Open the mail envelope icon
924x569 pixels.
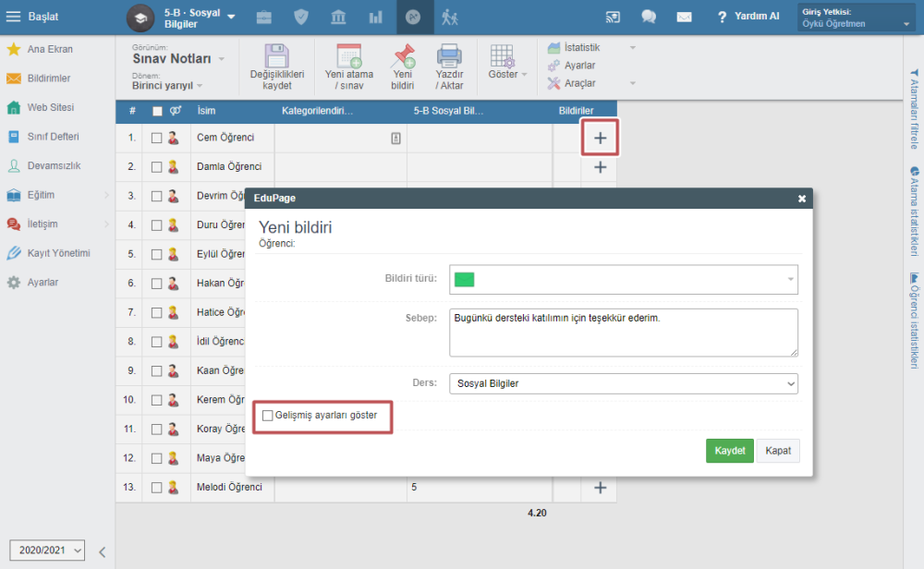[x=684, y=17]
